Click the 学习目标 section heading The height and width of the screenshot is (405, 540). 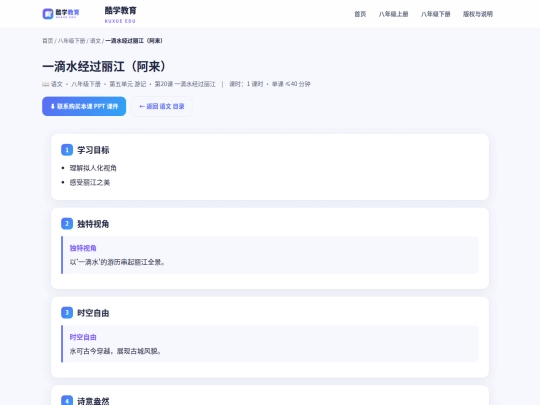click(x=93, y=150)
